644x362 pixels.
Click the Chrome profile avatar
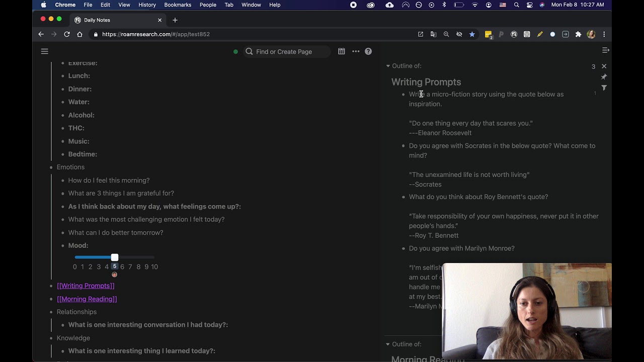click(x=591, y=34)
